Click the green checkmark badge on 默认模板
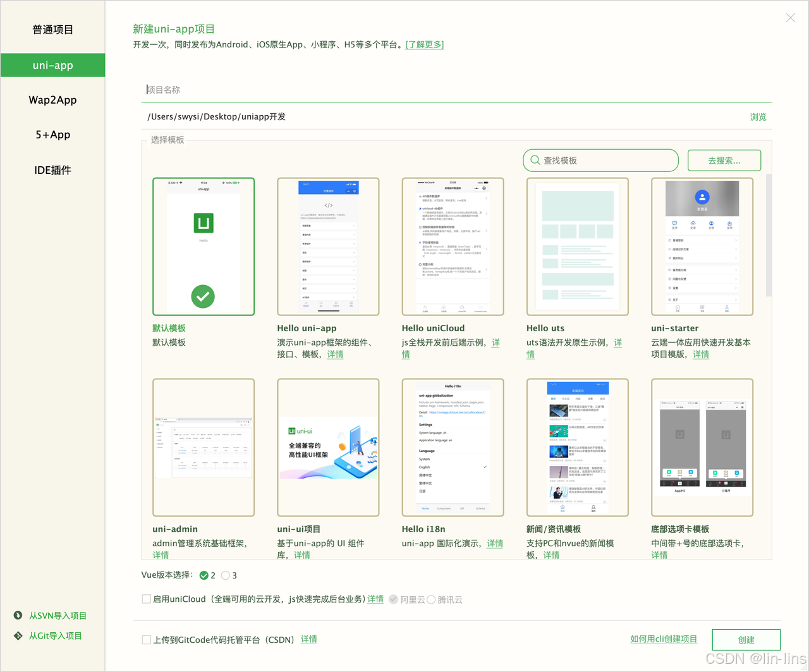 203,296
